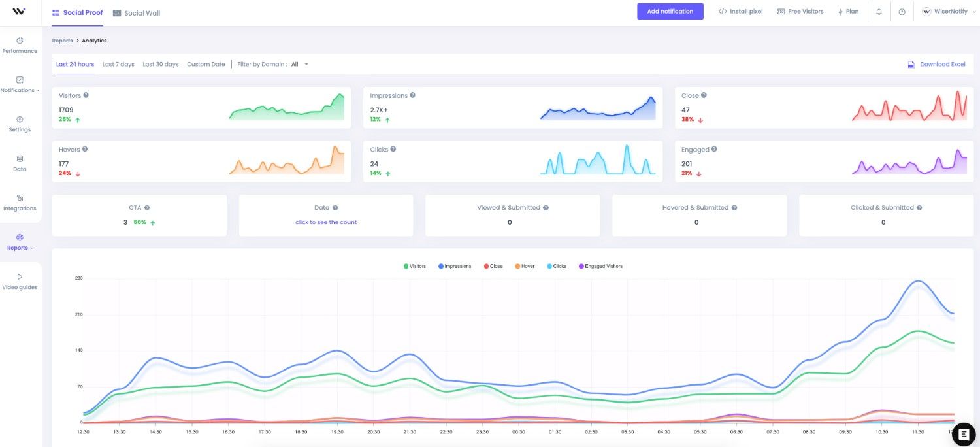
Task: Open the Performance sidebar section
Action: 20,45
